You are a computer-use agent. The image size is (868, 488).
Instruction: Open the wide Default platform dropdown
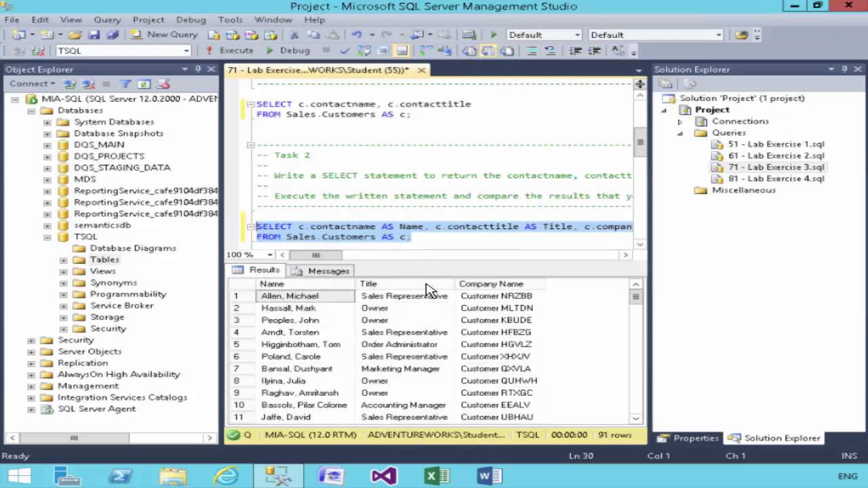click(x=719, y=35)
